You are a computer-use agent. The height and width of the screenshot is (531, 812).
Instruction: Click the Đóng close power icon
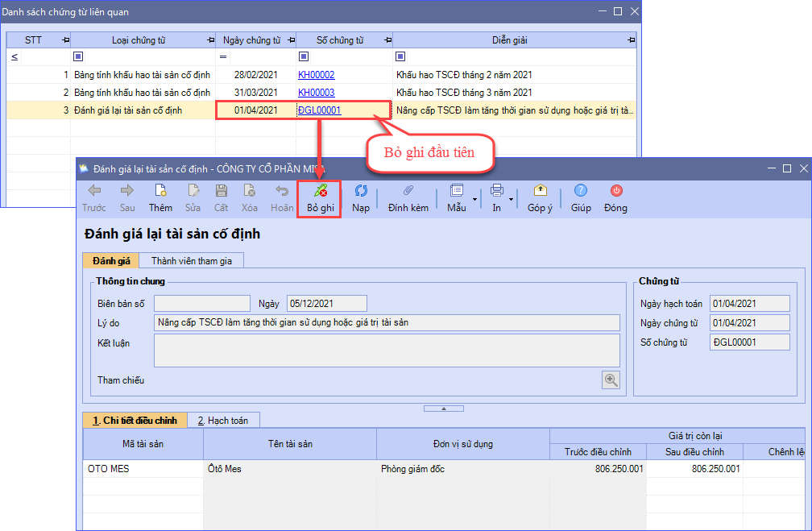[x=615, y=192]
